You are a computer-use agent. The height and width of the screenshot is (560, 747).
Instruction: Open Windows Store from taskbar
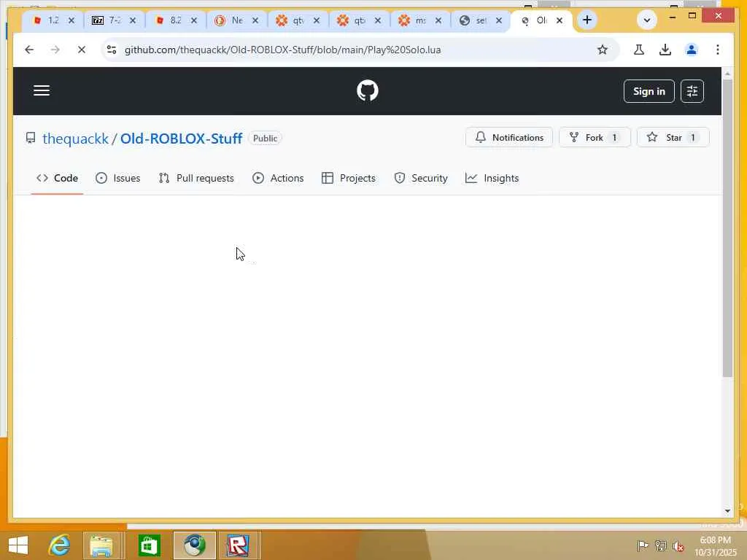(x=149, y=545)
